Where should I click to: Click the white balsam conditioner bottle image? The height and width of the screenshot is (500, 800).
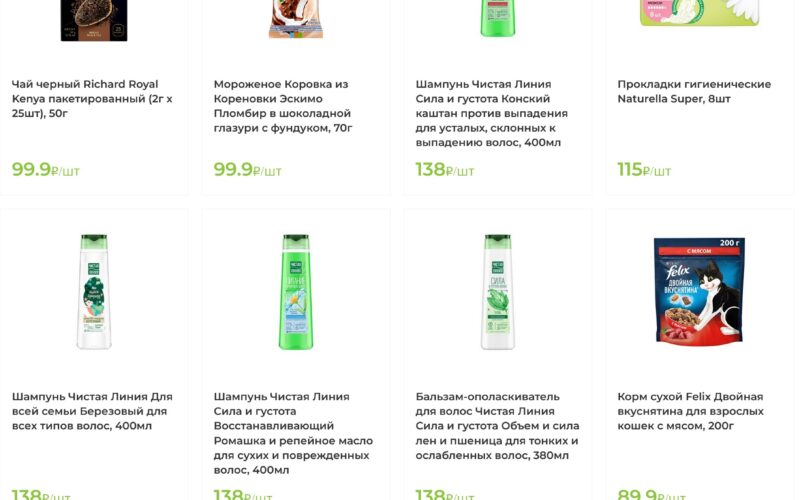497,292
